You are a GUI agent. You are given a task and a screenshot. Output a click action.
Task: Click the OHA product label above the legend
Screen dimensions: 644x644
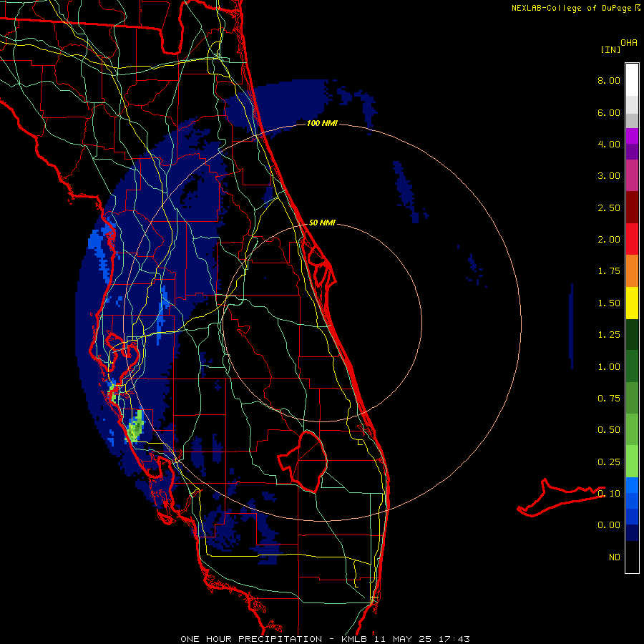(629, 43)
